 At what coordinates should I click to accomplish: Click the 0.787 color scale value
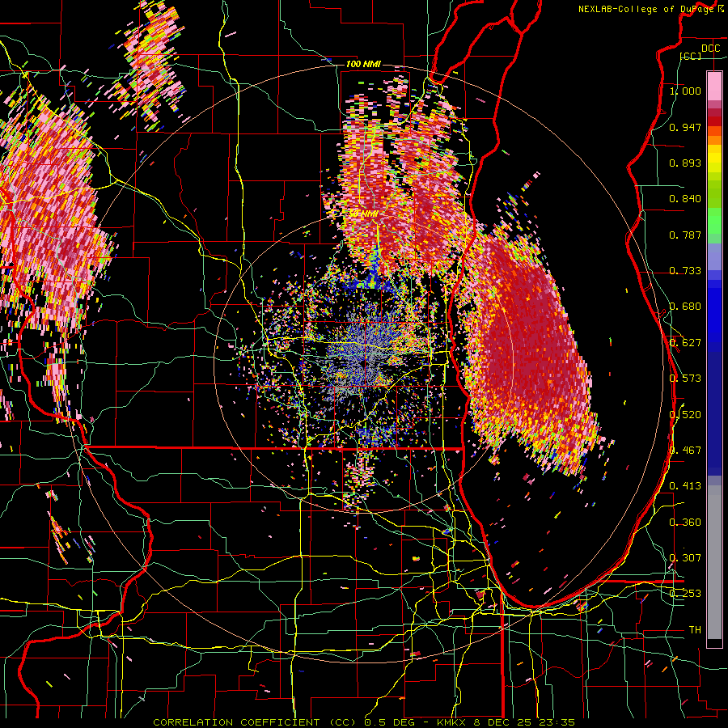685,235
